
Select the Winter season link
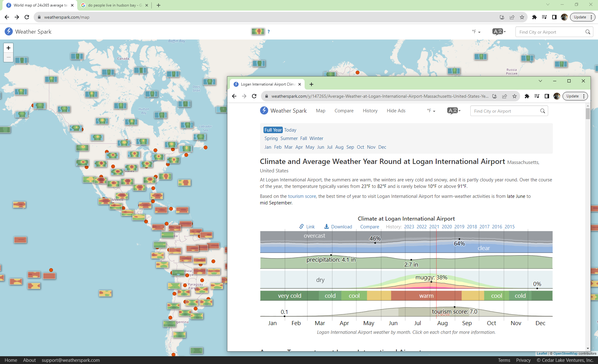316,138
